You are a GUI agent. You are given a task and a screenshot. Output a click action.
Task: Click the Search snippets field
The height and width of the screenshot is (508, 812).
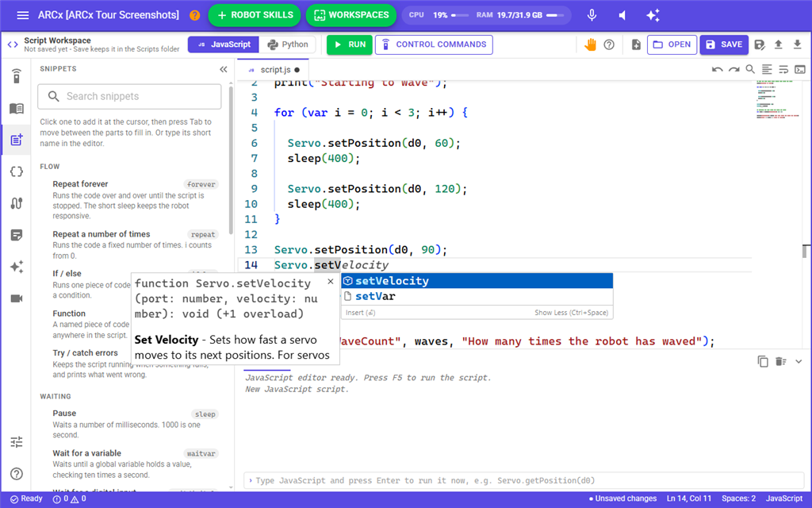click(129, 96)
